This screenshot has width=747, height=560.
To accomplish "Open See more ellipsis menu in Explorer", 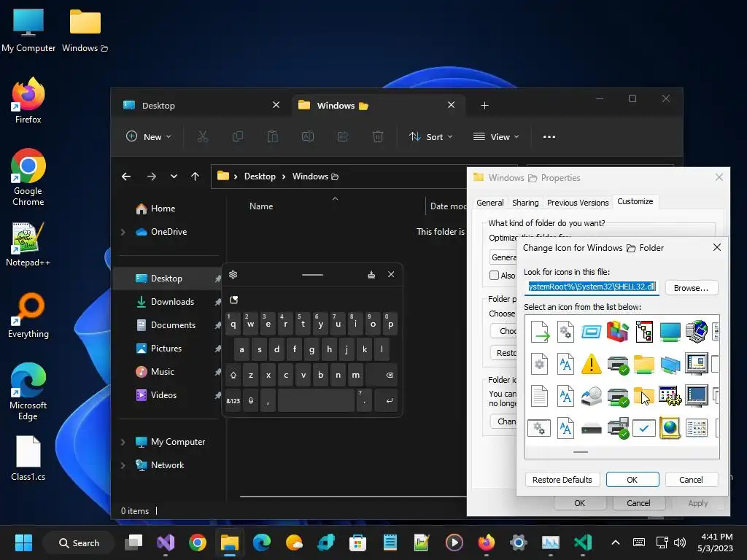I will pyautogui.click(x=549, y=136).
